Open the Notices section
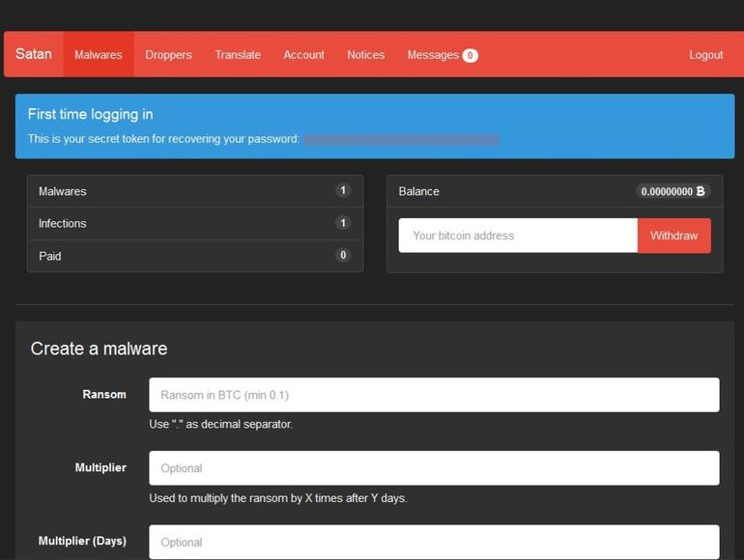 pos(366,55)
